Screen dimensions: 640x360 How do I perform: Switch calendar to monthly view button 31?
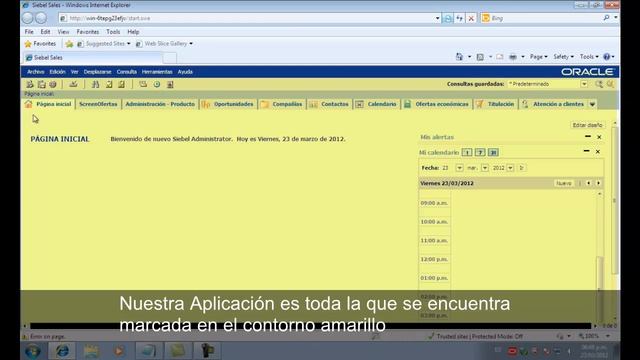click(x=493, y=152)
